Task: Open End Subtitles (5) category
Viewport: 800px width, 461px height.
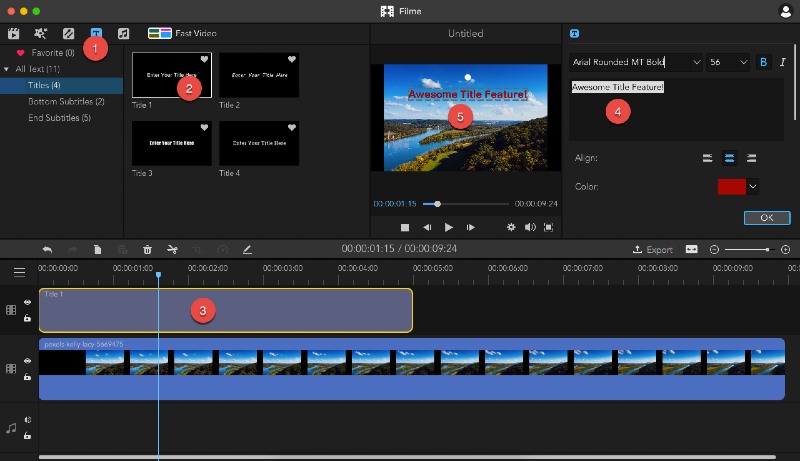Action: [x=60, y=118]
